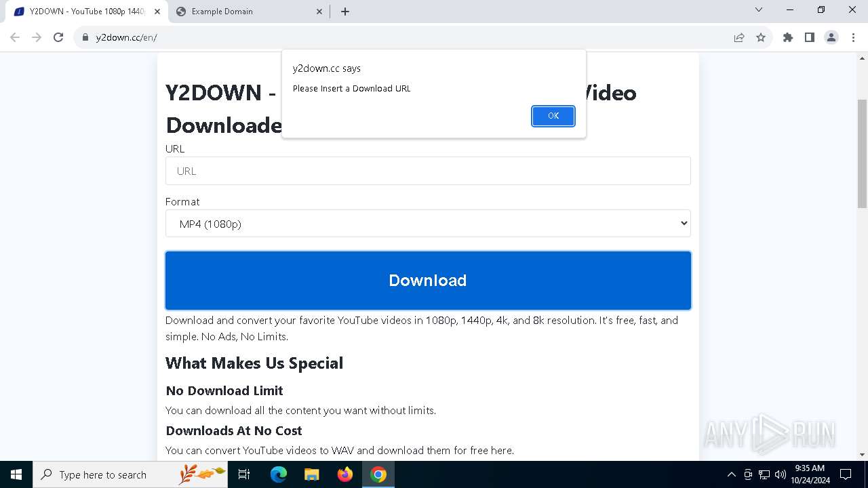Click the taskbar search box
This screenshot has height=488, width=868.
click(x=131, y=474)
